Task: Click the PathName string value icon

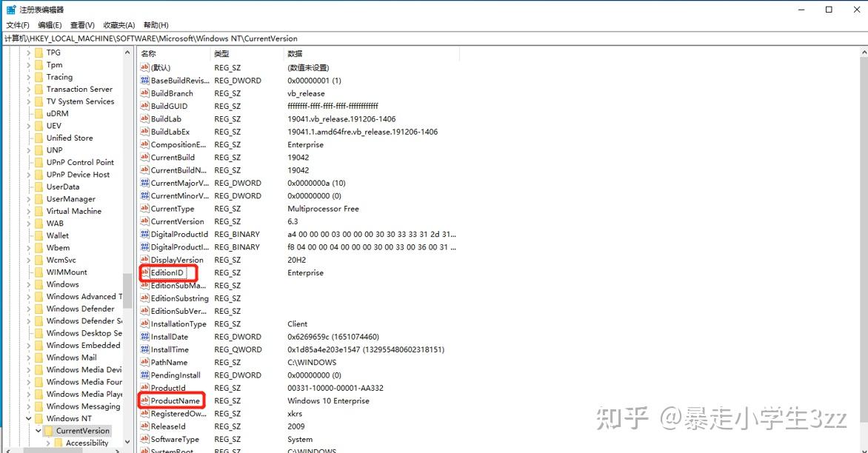Action: pos(144,362)
